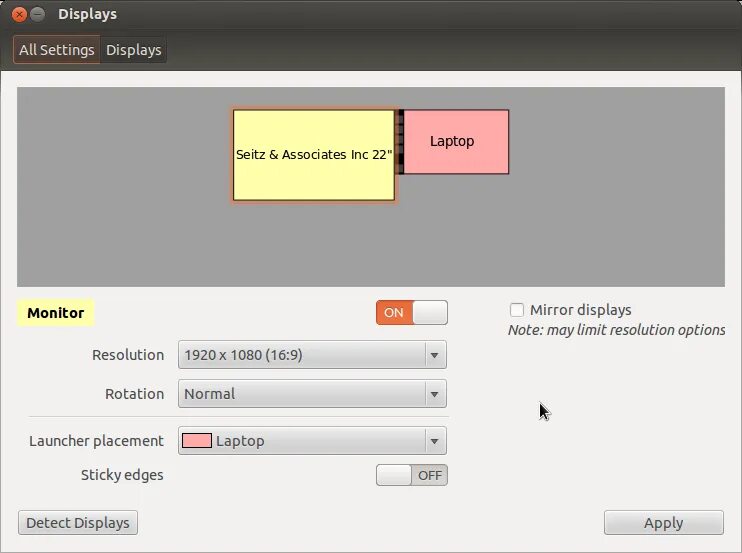Open the Launcher placement dropdown

(312, 441)
